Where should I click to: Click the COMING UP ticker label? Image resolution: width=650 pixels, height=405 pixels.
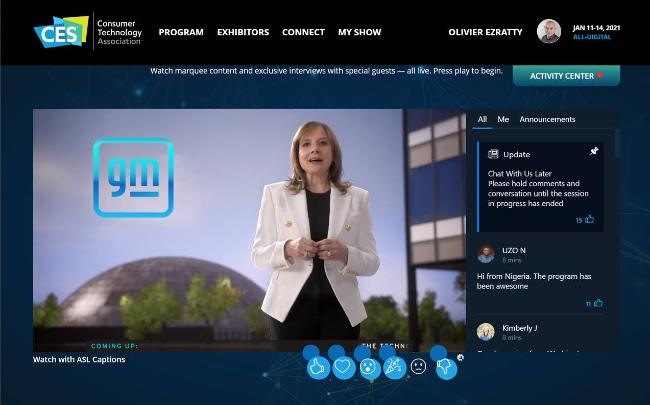[114, 346]
